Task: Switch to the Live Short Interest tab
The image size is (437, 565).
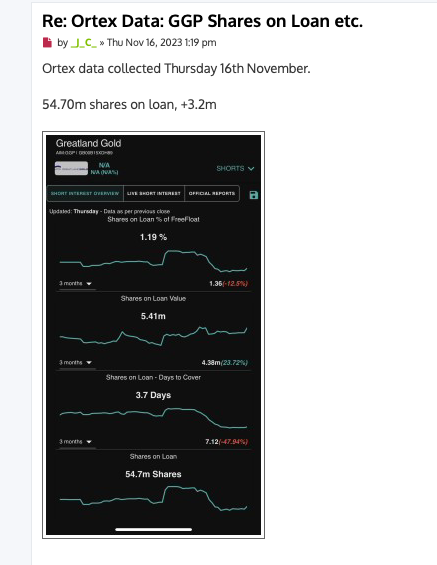Action: coord(154,193)
